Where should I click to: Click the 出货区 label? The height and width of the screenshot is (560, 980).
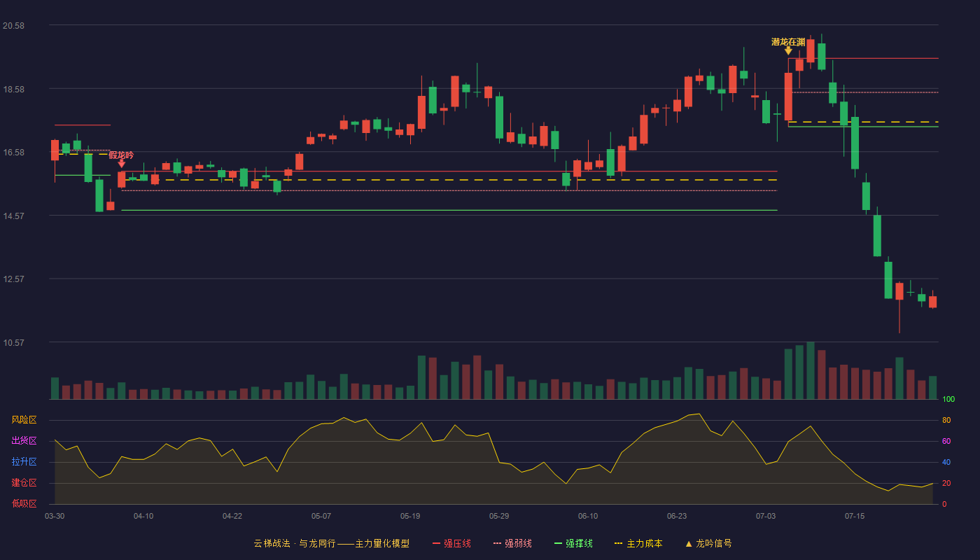(x=24, y=441)
